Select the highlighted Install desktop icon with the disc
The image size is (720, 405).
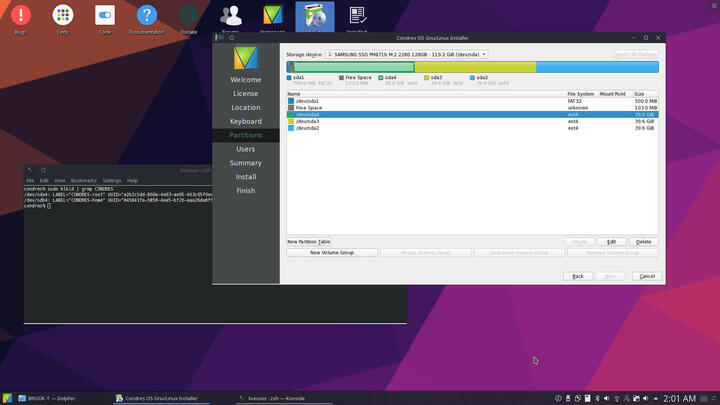tap(315, 17)
